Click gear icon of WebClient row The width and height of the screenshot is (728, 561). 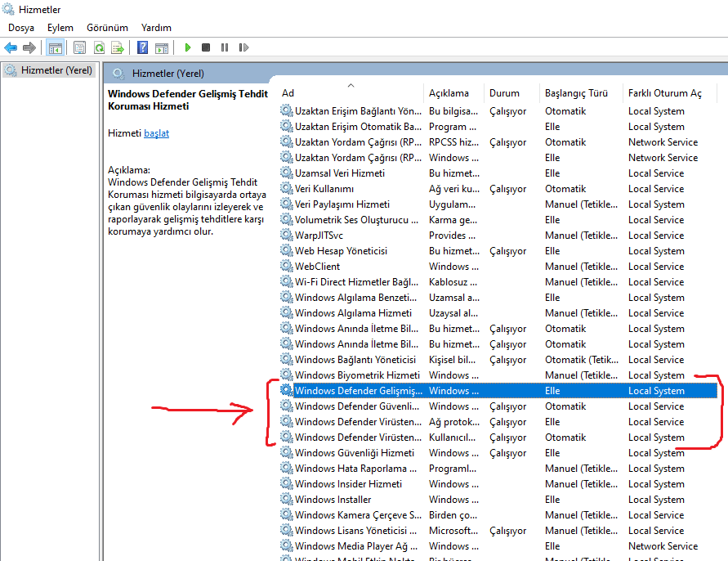click(x=287, y=266)
